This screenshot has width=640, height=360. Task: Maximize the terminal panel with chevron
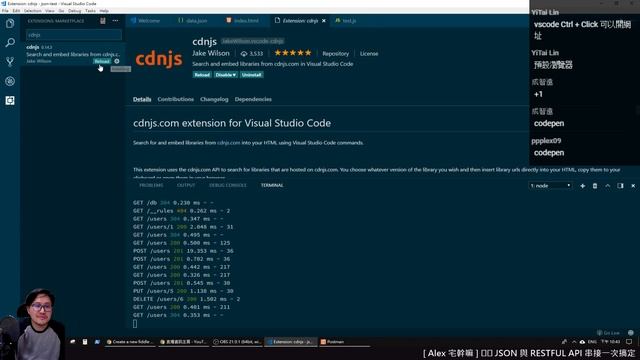[x=607, y=186]
